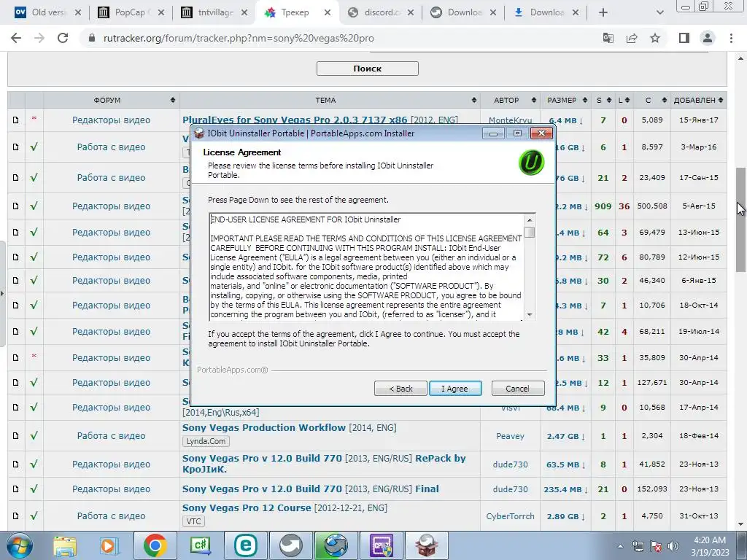Open the media player taskbar icon
Viewport: 747px width, 560px height.
pyautogui.click(x=109, y=545)
